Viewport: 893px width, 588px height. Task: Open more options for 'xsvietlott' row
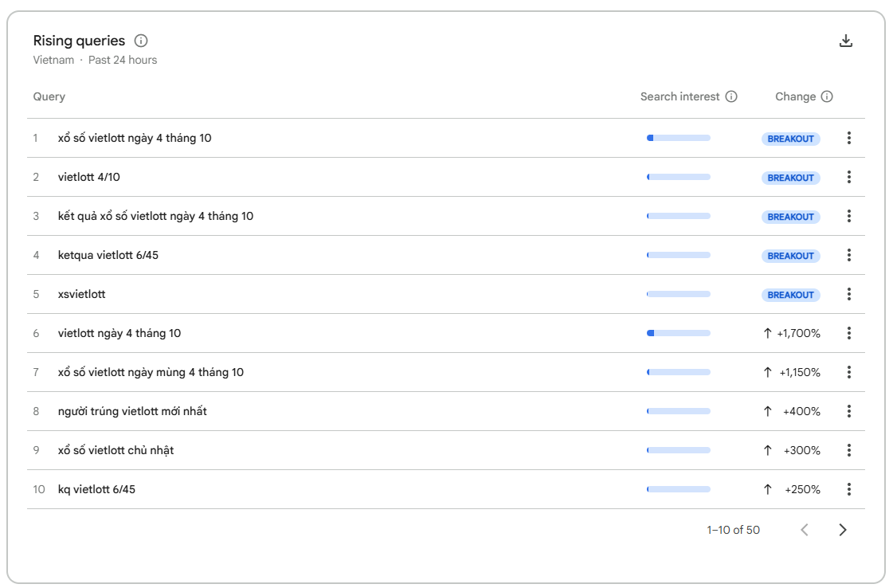tap(848, 294)
